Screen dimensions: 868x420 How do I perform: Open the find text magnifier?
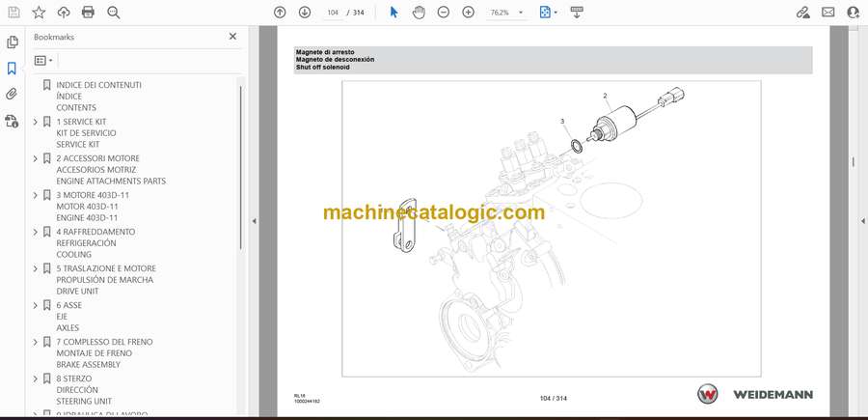114,13
